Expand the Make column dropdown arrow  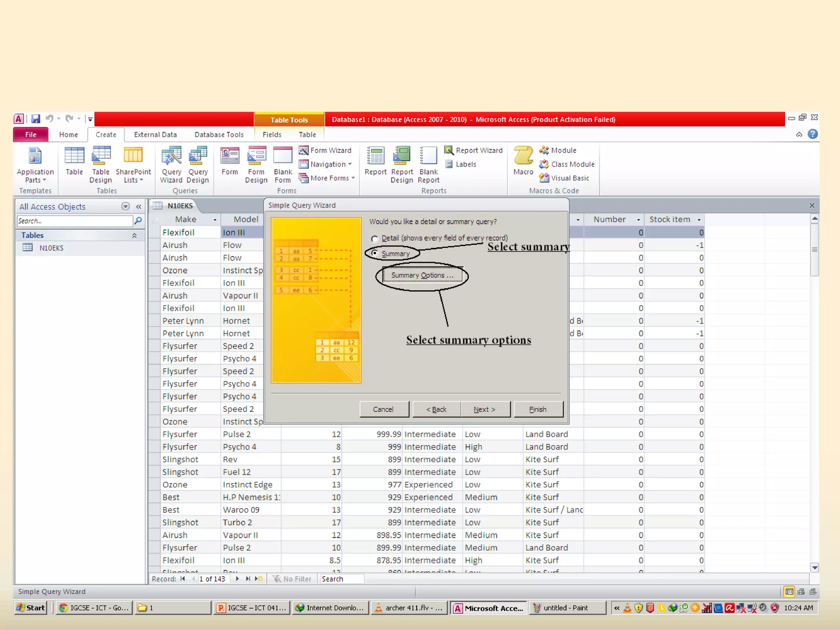[215, 220]
